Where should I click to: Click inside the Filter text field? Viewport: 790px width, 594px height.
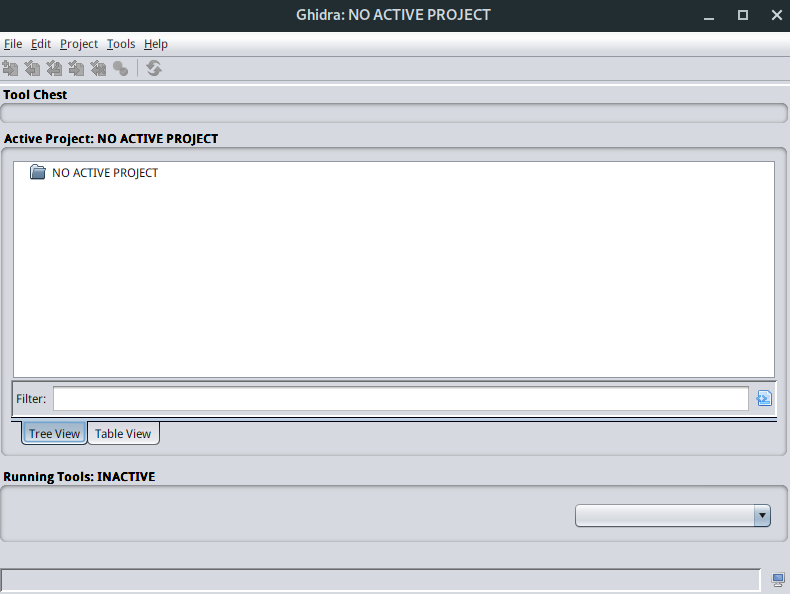(400, 399)
